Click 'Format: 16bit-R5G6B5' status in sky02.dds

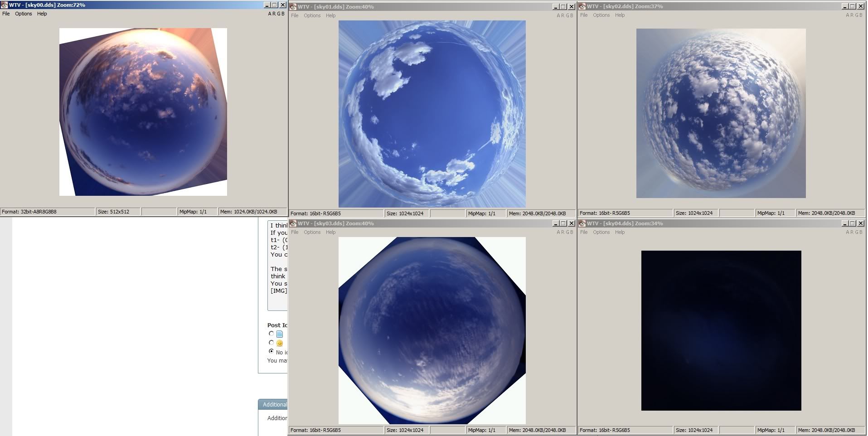pyautogui.click(x=626, y=213)
